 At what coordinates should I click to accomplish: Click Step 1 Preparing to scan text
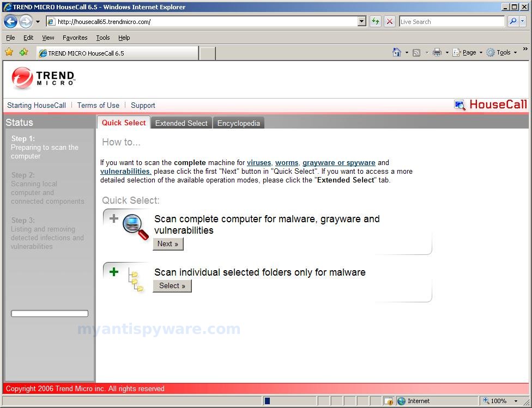(45, 147)
